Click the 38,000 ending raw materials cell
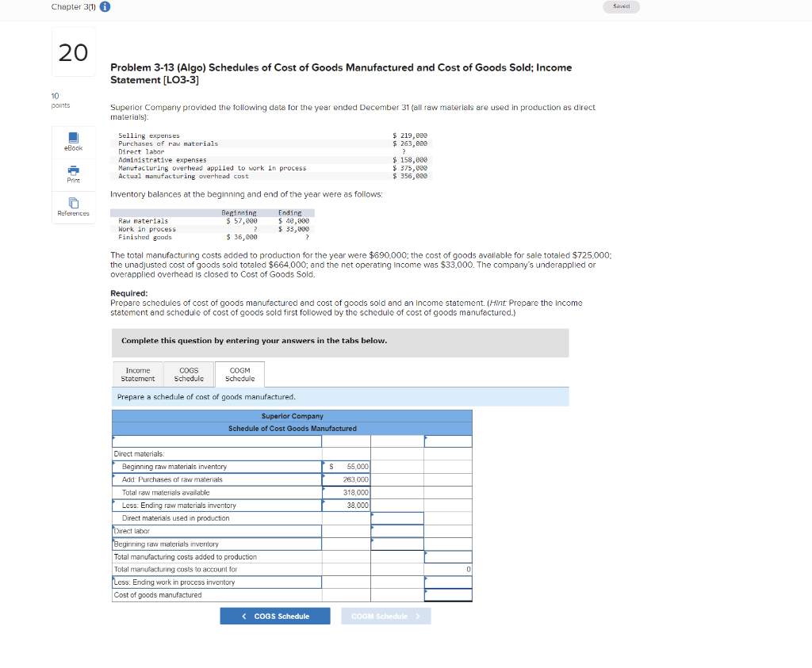 345,505
